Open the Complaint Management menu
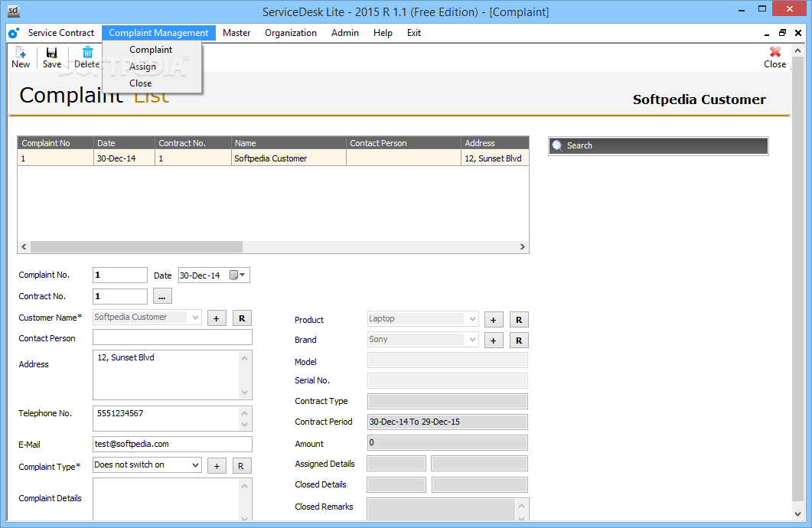 (158, 33)
